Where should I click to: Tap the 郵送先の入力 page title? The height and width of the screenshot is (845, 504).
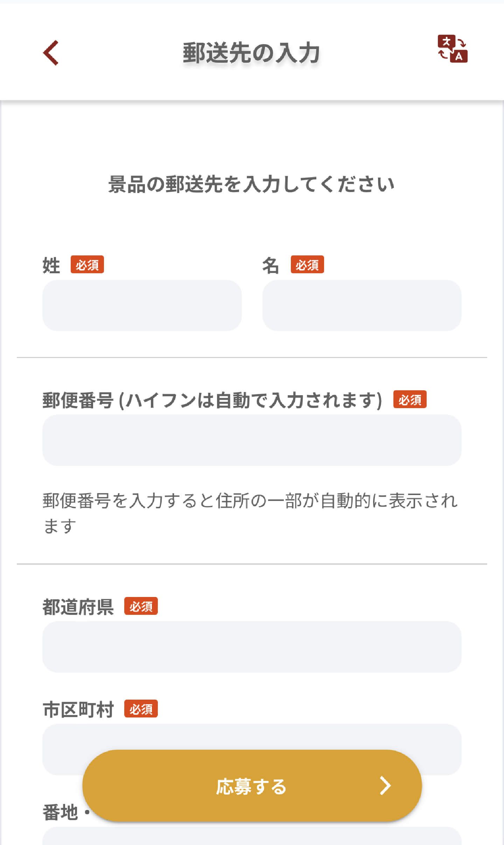click(x=251, y=53)
